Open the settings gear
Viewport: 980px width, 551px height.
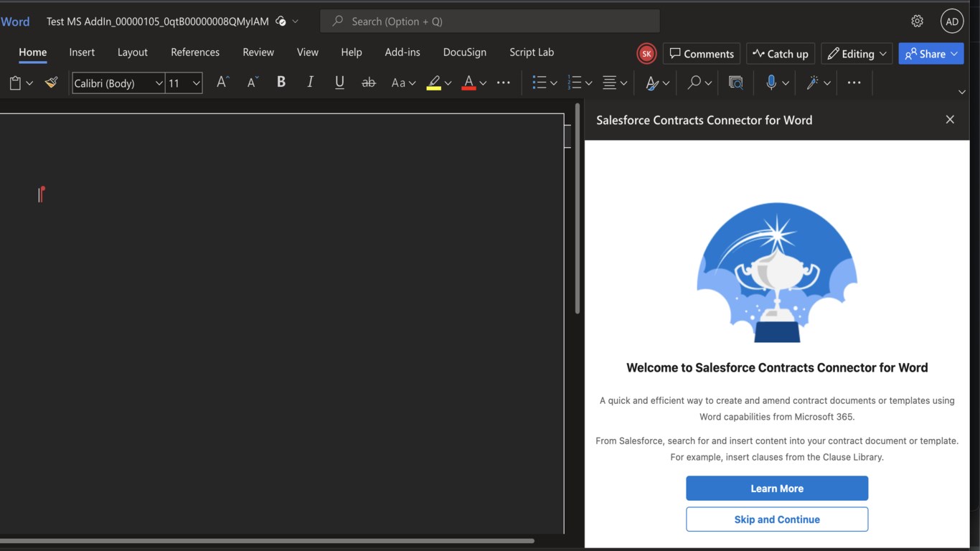[917, 22]
